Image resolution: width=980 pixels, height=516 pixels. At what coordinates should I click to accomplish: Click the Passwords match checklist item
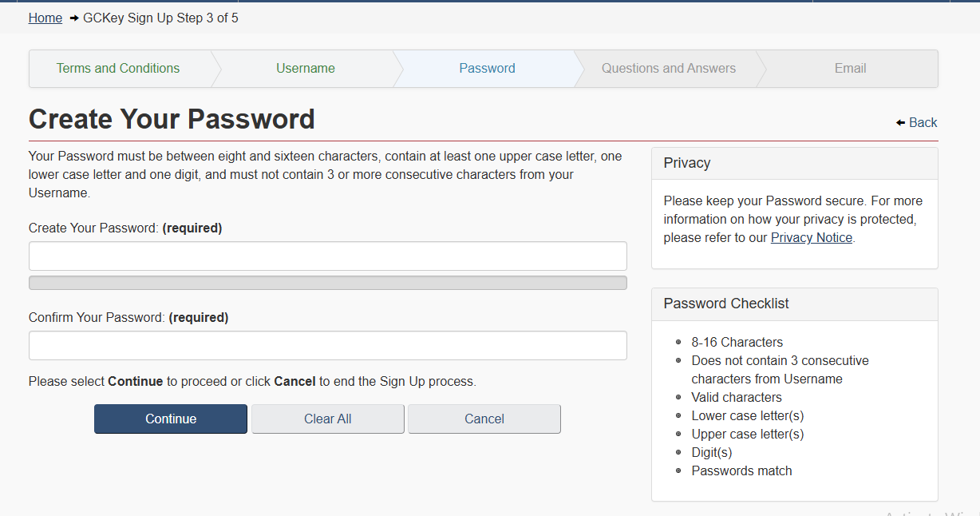pos(741,470)
